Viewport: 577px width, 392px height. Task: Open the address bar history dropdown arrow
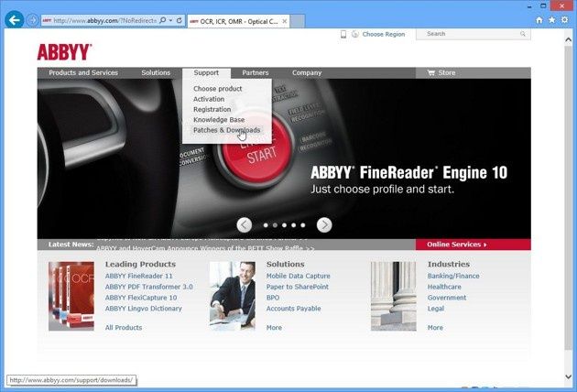pos(170,20)
